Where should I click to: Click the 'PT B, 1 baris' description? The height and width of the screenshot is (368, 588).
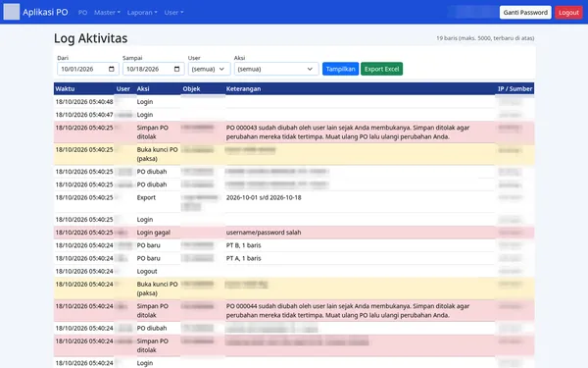(x=243, y=245)
